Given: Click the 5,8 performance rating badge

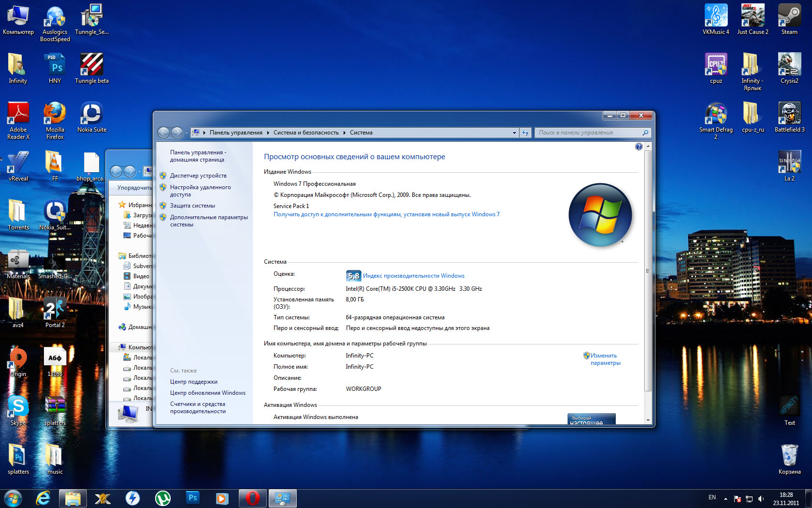Looking at the screenshot, I should click(353, 276).
